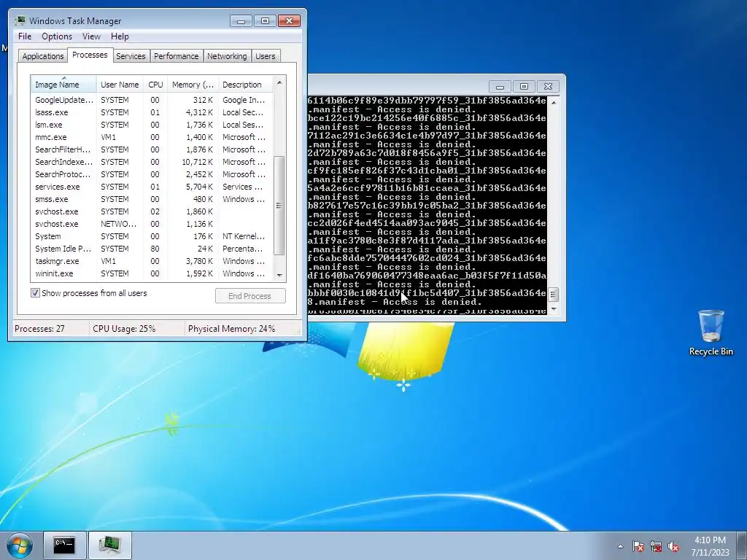Show hidden tray icons arrow
Image resolution: width=747 pixels, height=560 pixels.
click(x=620, y=546)
